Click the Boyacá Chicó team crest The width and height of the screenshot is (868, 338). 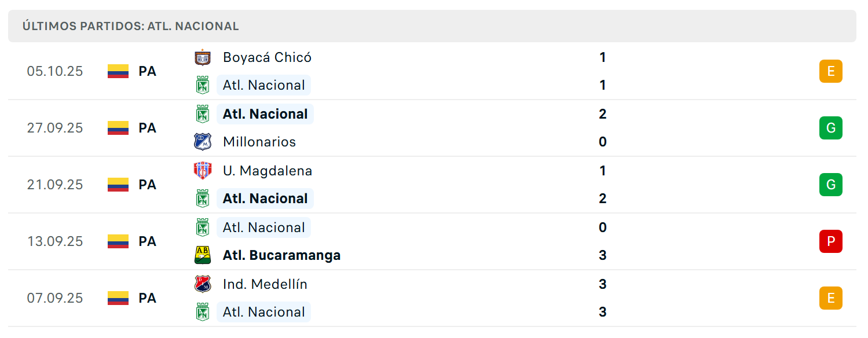click(x=202, y=57)
